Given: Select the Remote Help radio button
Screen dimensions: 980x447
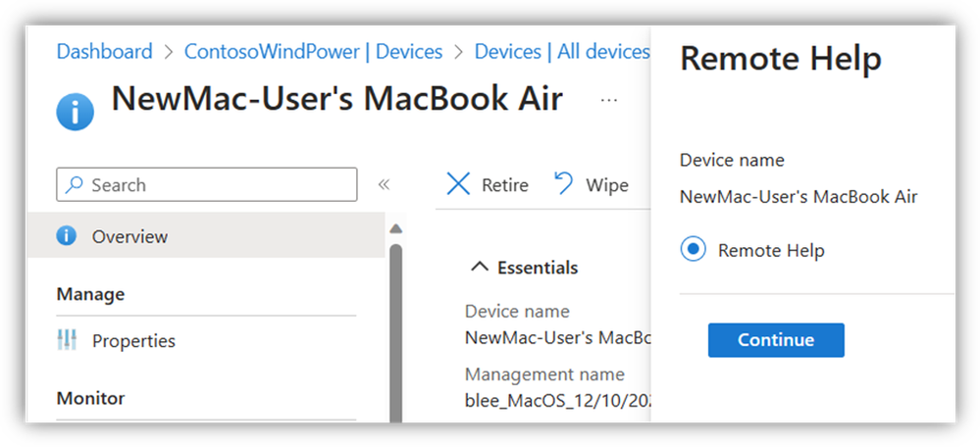Looking at the screenshot, I should point(694,250).
